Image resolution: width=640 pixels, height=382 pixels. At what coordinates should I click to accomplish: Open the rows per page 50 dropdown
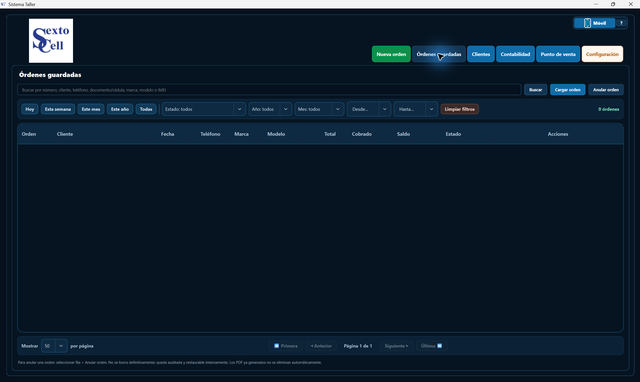54,346
